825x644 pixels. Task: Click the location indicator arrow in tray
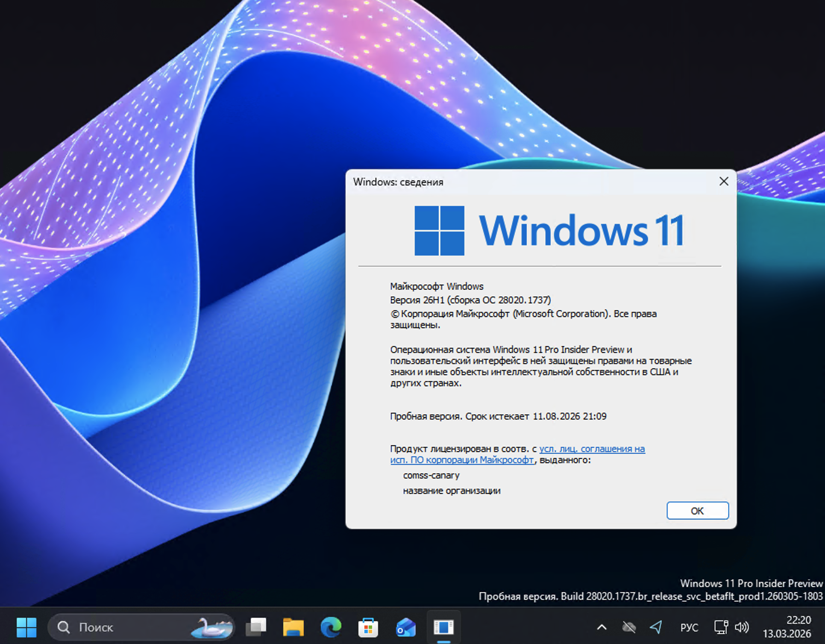[x=656, y=627]
